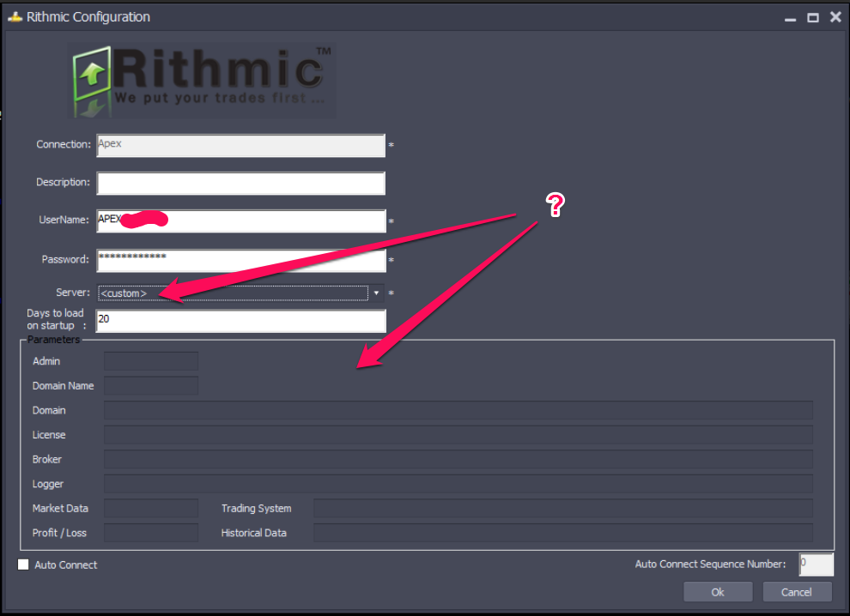Click the Rithmic Configuration title text
This screenshot has width=850, height=616.
(88, 17)
